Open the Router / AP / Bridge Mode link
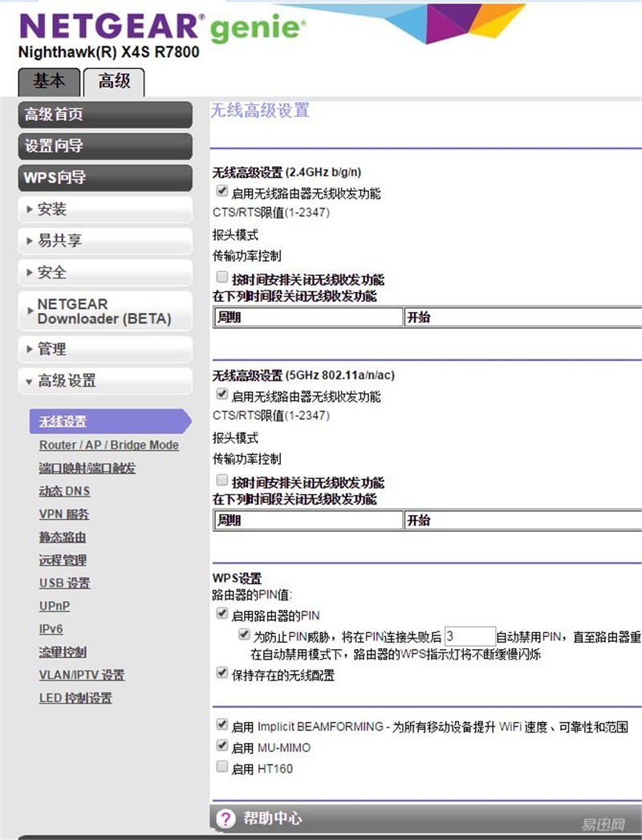The height and width of the screenshot is (840, 642). click(x=109, y=444)
